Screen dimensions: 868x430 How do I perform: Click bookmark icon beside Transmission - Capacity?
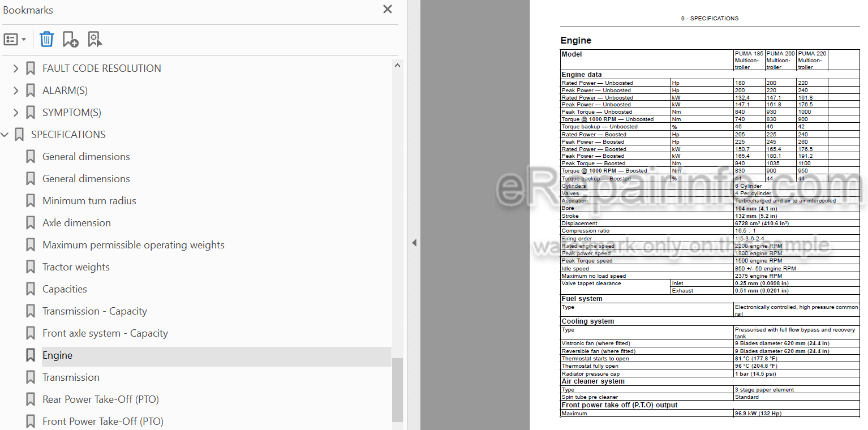(x=31, y=311)
